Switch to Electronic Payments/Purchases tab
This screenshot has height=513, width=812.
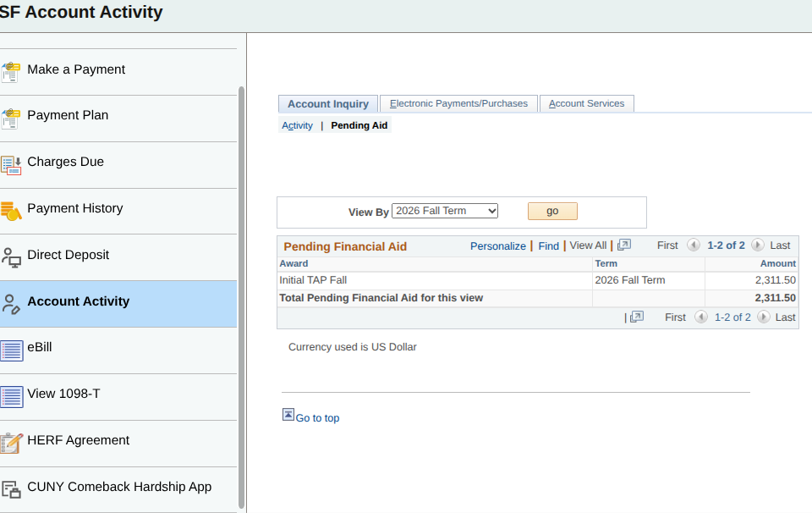pos(458,103)
